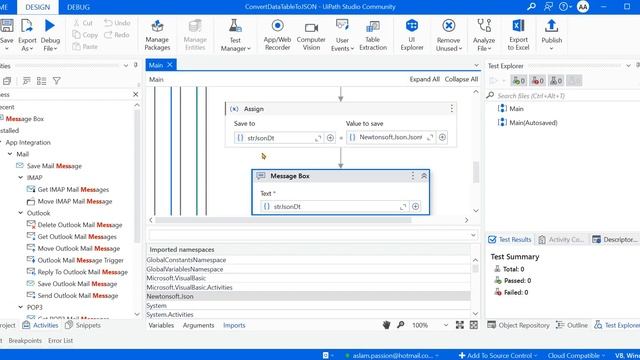
Task: Open the Breakpoints panel
Action: 25,340
